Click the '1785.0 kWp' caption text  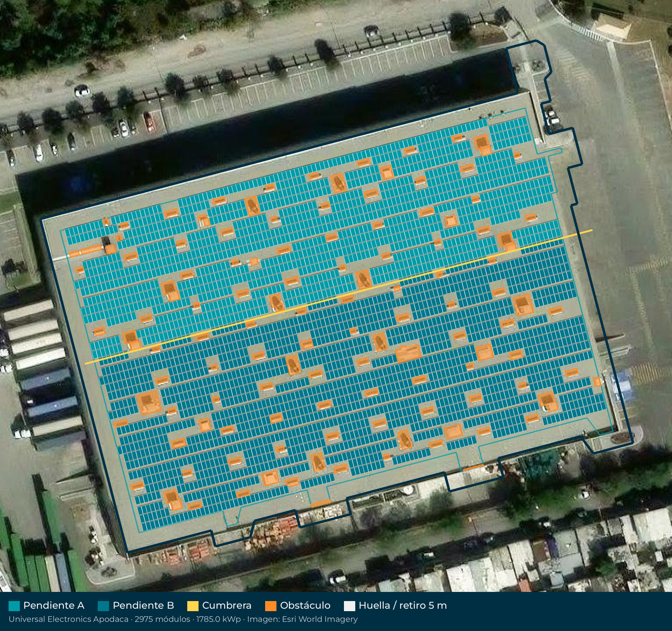click(x=218, y=619)
